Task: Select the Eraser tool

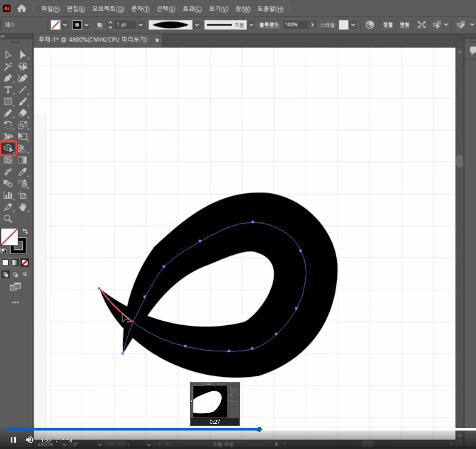Action: pyautogui.click(x=22, y=113)
